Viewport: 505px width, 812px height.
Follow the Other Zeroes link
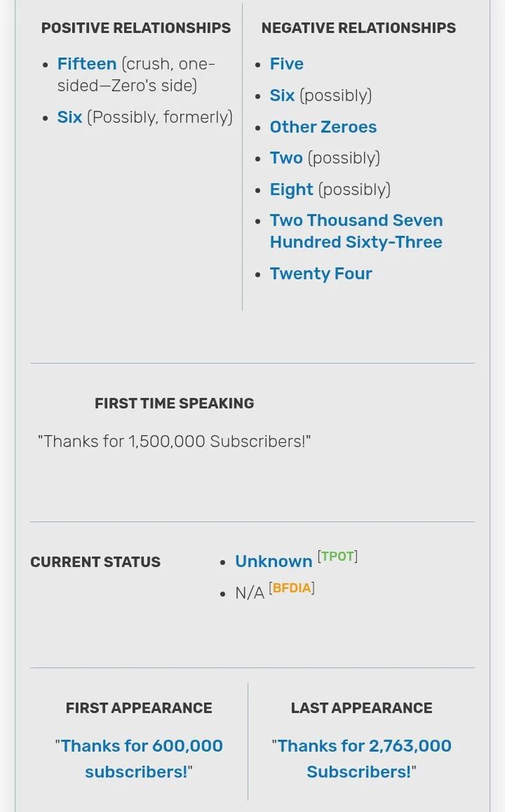(323, 127)
